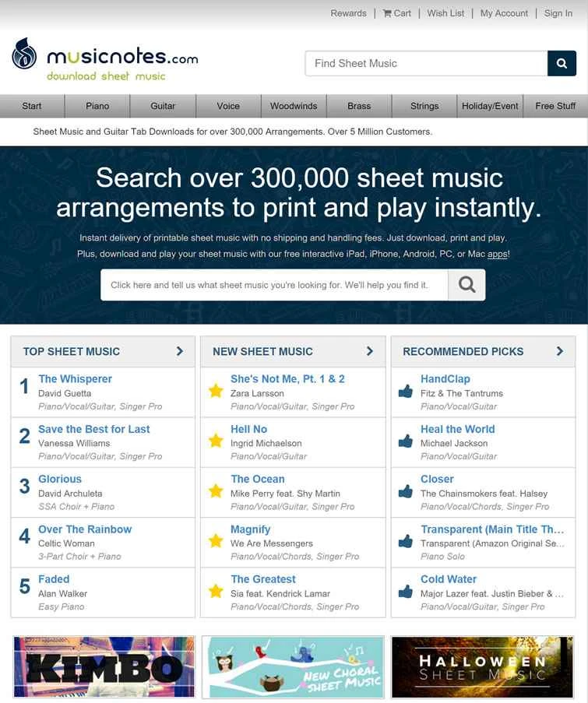Image resolution: width=588 pixels, height=703 pixels.
Task: Open Transparent (Main Title Th... title
Action: [492, 529]
